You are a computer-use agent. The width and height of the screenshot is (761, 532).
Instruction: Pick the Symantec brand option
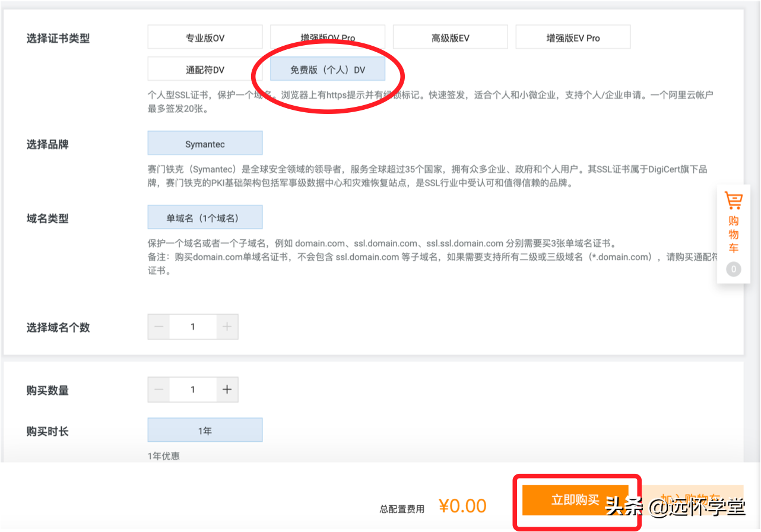205,144
